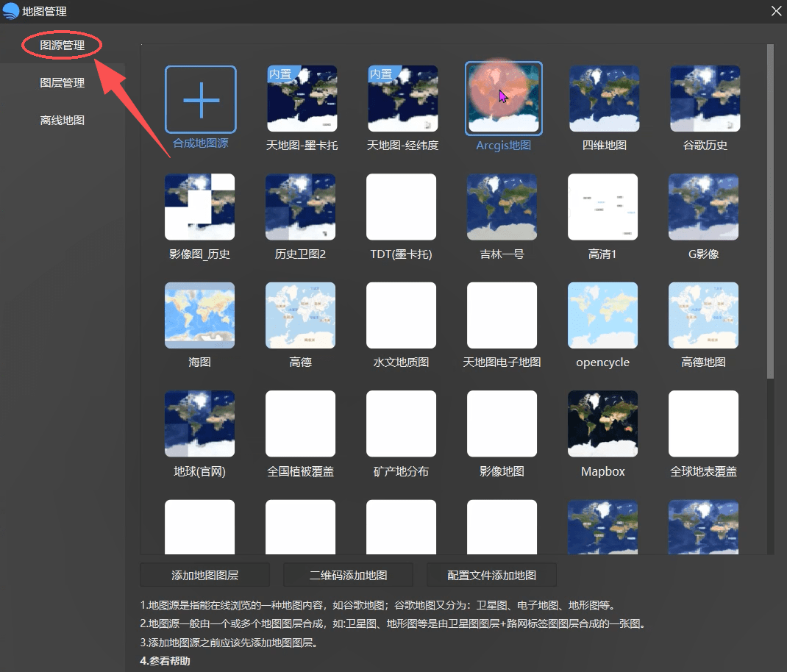The image size is (787, 672).
Task: Click the 地图管理 app logo icon
Action: pos(10,11)
